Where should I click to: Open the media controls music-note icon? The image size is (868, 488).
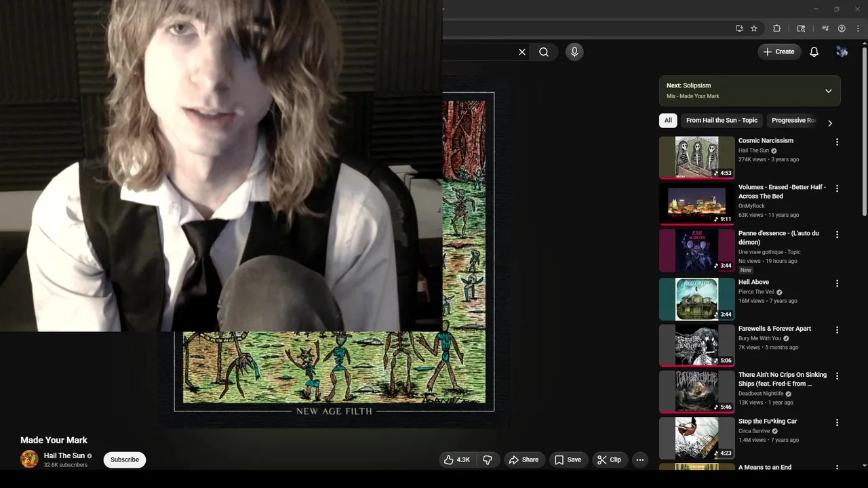click(x=825, y=28)
